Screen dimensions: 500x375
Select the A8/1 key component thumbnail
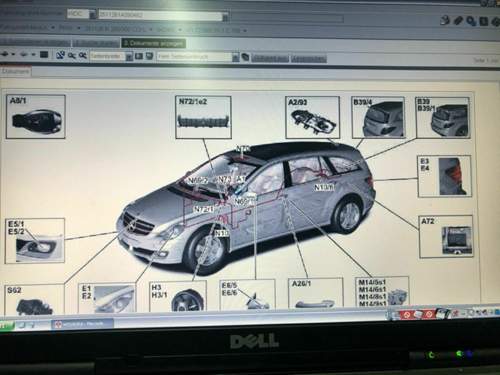[x=36, y=117]
